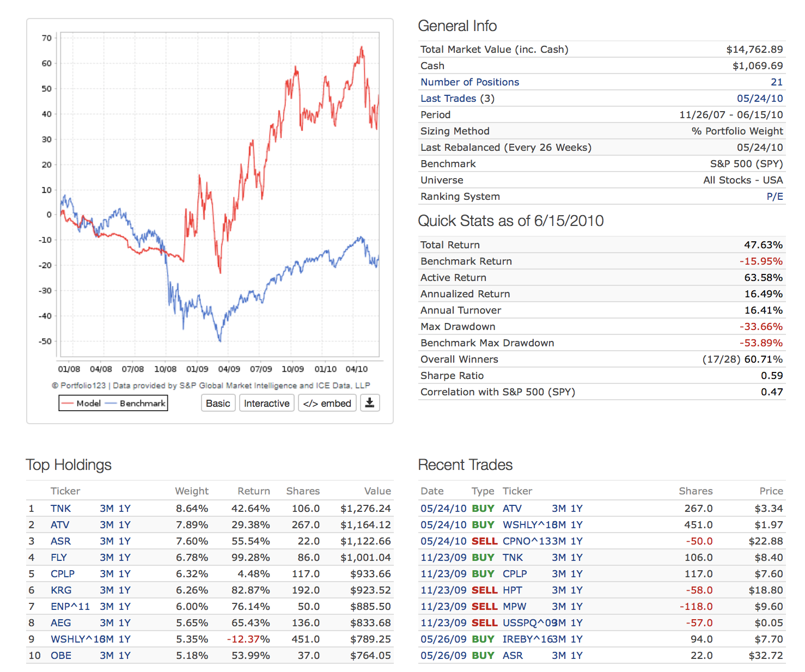Open the P/E ranking system link
The image size is (805, 672).
pos(774,197)
